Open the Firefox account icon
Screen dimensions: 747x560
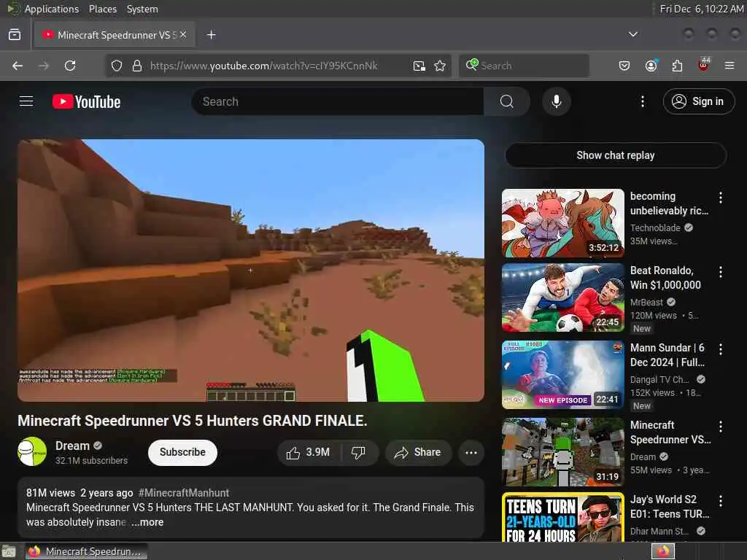[651, 66]
